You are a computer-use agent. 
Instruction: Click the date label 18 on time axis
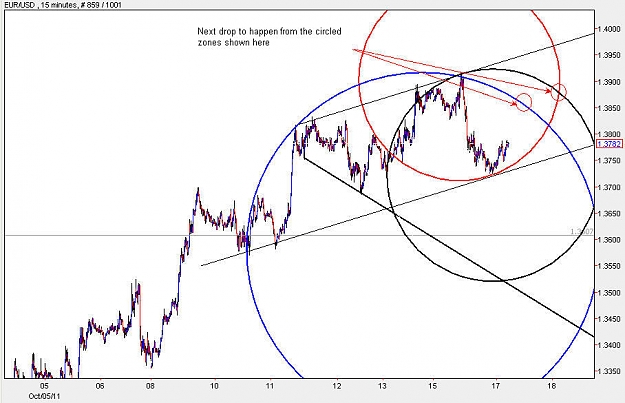click(x=551, y=386)
